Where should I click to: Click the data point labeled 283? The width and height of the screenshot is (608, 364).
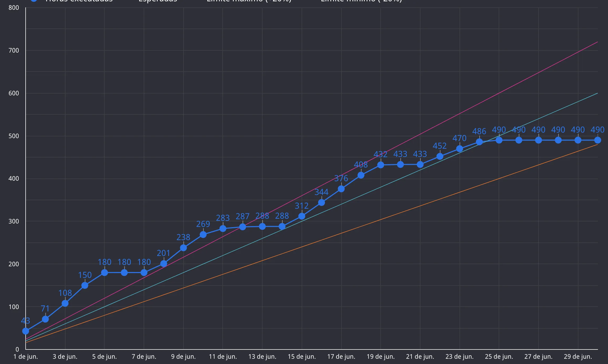(223, 228)
